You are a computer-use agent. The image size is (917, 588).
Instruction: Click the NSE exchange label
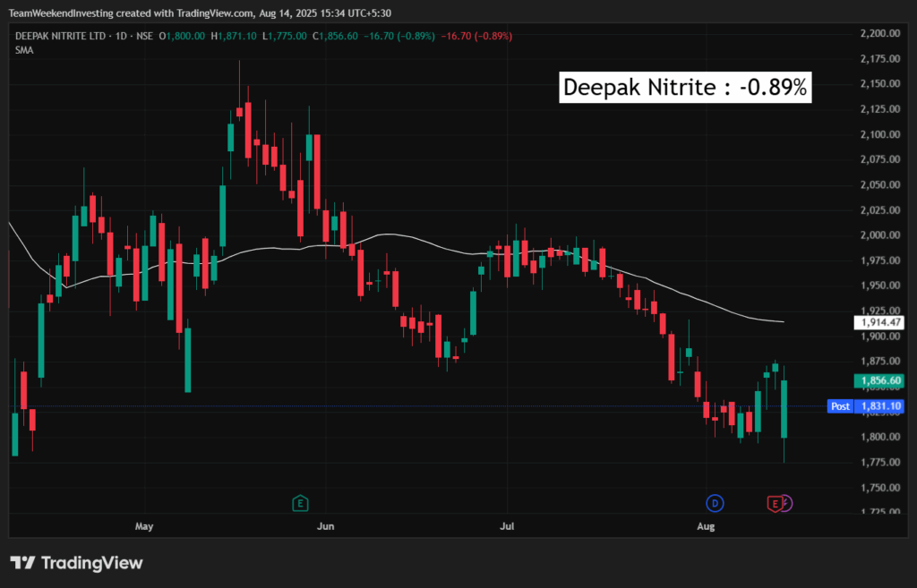click(144, 36)
